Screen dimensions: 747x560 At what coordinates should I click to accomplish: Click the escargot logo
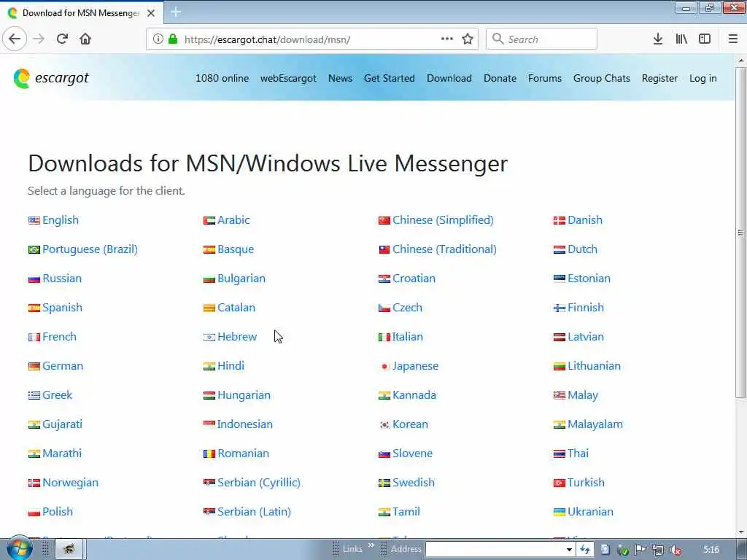(x=51, y=78)
